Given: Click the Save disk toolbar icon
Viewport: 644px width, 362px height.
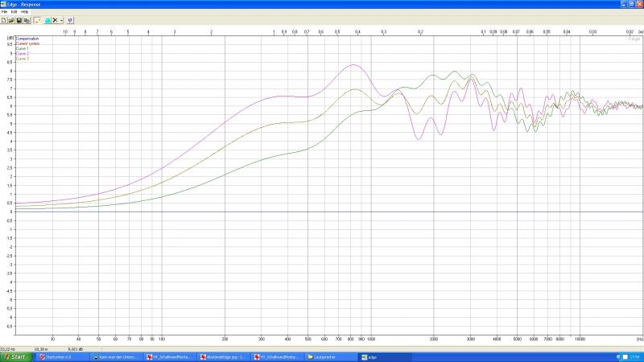Looking at the screenshot, I should coord(19,20).
